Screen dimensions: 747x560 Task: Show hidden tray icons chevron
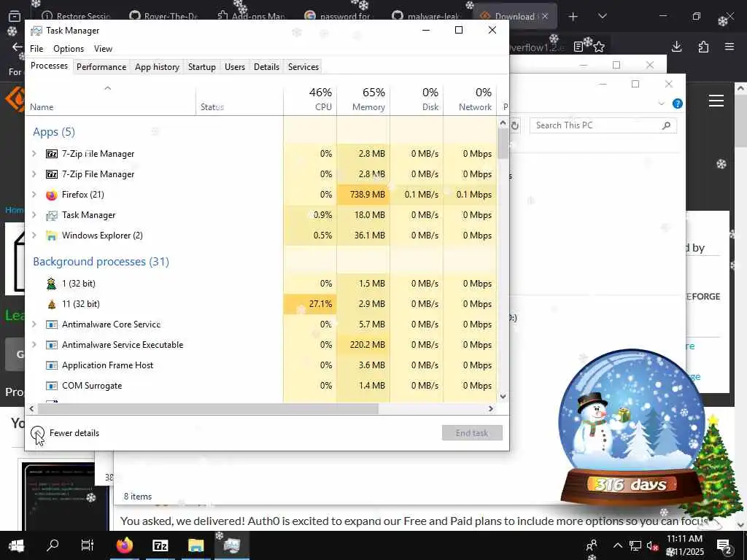click(x=617, y=545)
